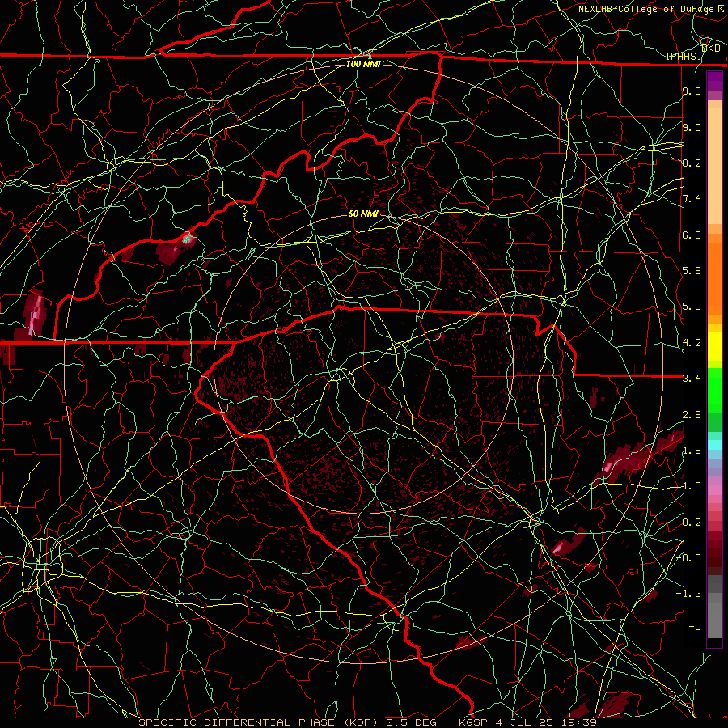Click the 3.4 color scale value
Viewport: 728px width, 728px height.
pos(692,379)
